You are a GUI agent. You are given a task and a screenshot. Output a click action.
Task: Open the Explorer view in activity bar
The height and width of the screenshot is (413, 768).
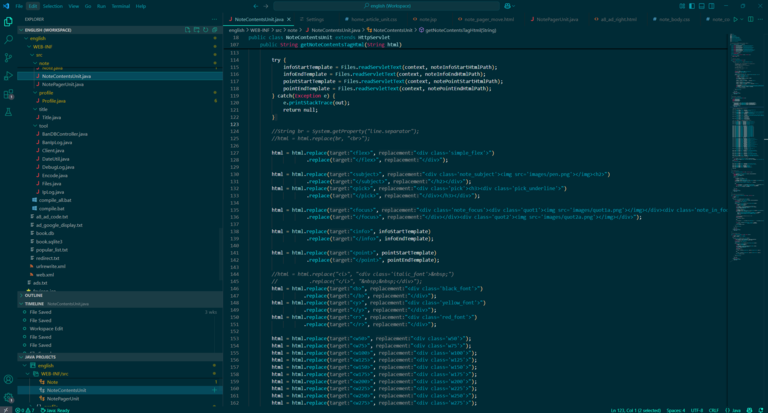pyautogui.click(x=8, y=22)
